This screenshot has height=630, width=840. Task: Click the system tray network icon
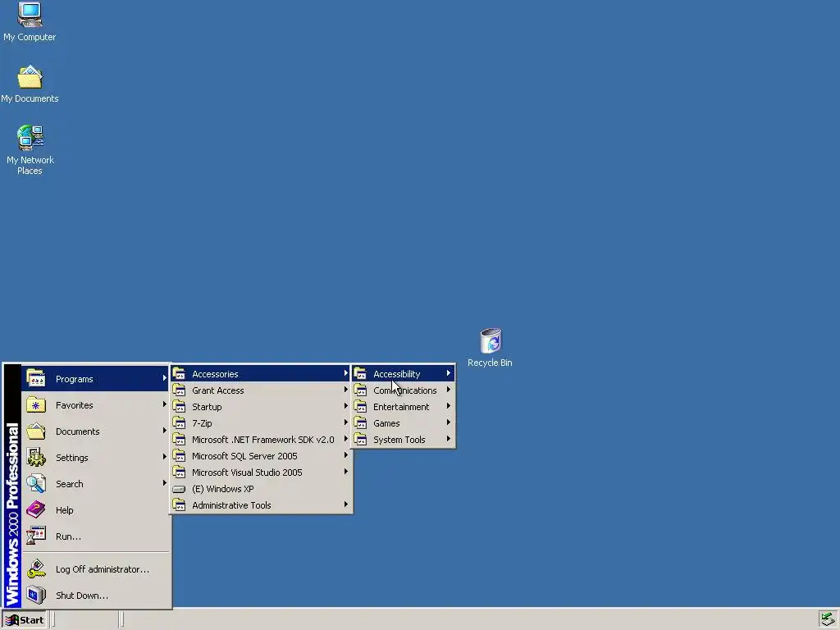pyautogui.click(x=827, y=620)
